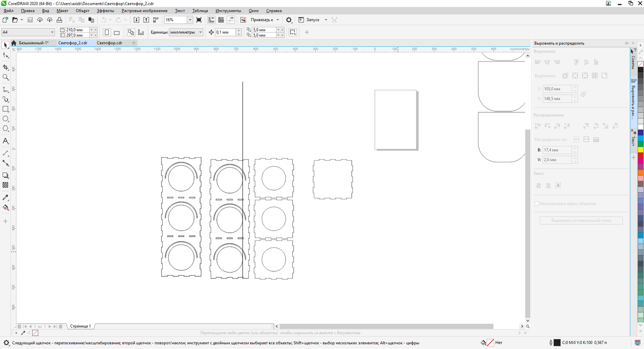
Task: Create a new document from the toolbar
Action: click(x=5, y=20)
